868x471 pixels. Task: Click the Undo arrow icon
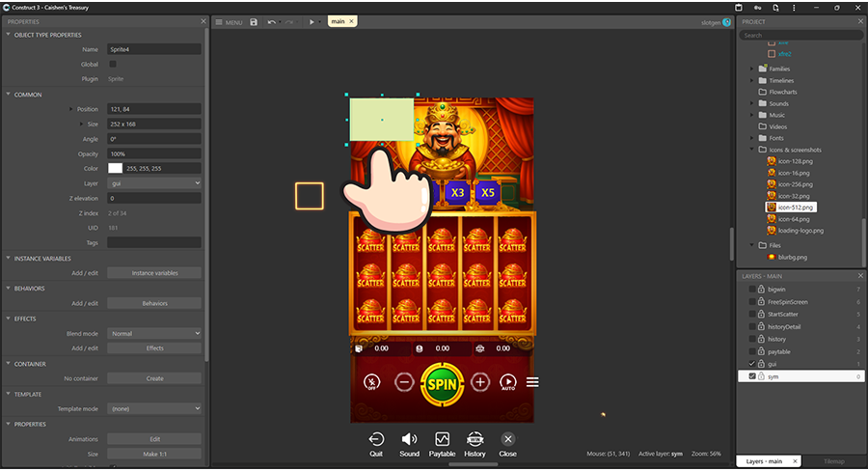[x=272, y=21]
